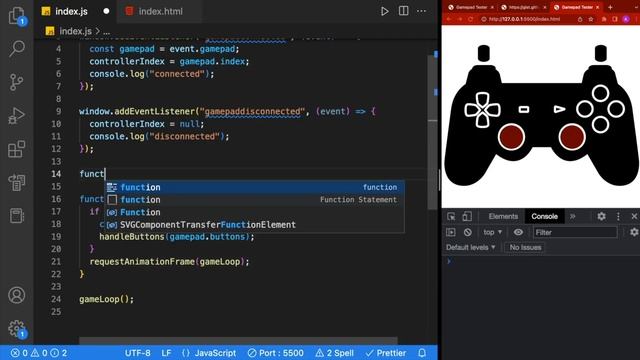Open DevTools settings gear beside Console tab
This screenshot has height=360, width=640.
[601, 216]
